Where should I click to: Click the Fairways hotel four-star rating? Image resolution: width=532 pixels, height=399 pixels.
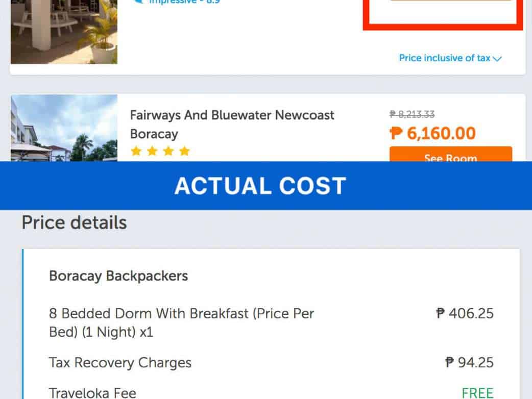pyautogui.click(x=160, y=151)
